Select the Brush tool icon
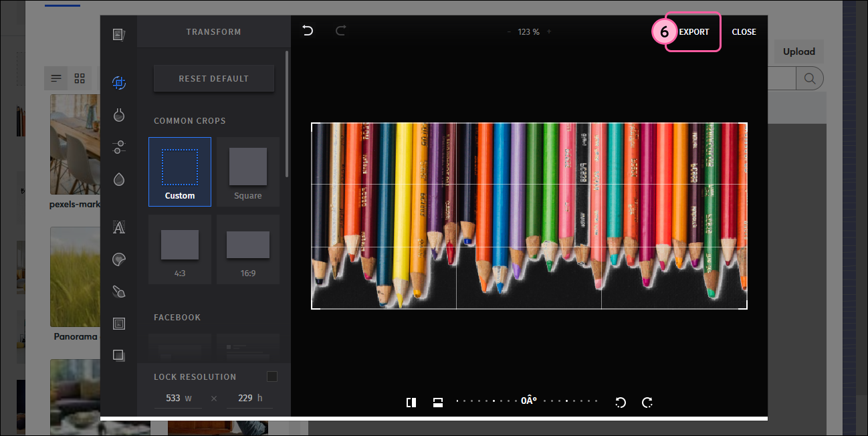Viewport: 868px width, 436px height. [119, 292]
